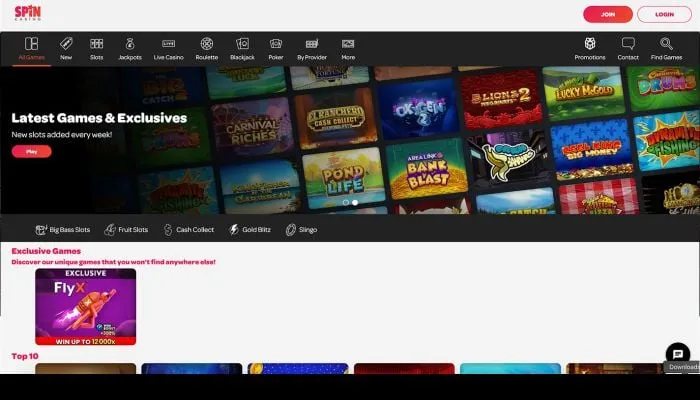
Task: Click the Big Bass Slots icon
Action: point(41,229)
